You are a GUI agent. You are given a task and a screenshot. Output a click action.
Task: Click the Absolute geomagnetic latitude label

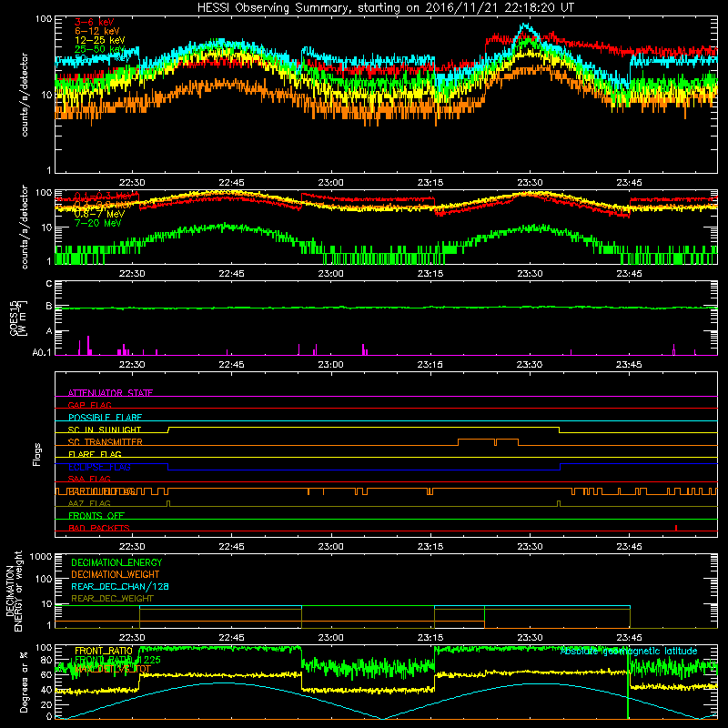click(x=629, y=651)
